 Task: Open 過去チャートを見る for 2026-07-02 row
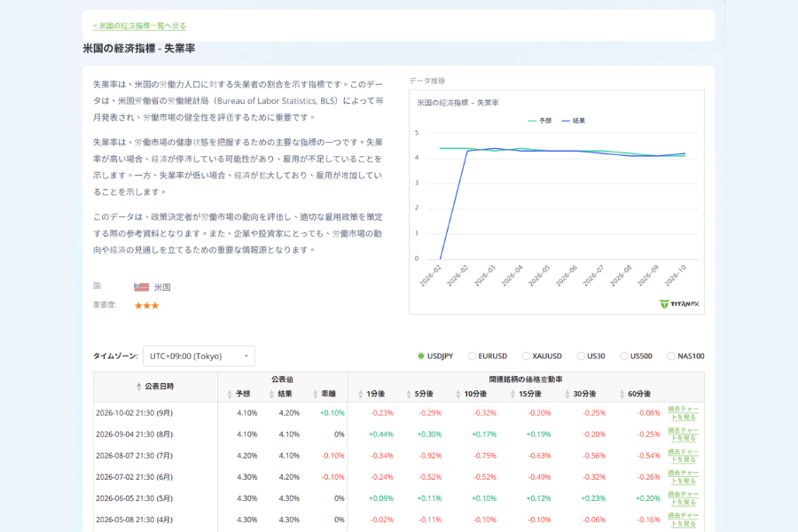683,477
